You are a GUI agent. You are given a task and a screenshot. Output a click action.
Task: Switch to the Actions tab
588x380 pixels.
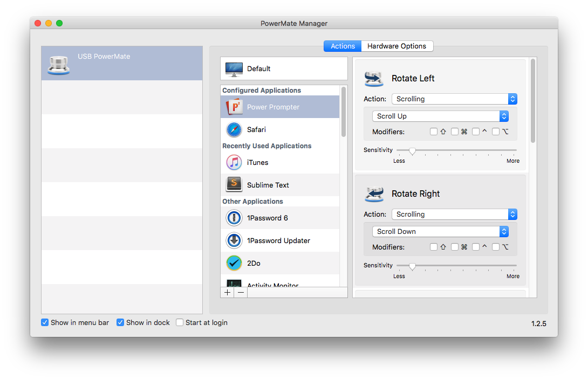pyautogui.click(x=343, y=46)
